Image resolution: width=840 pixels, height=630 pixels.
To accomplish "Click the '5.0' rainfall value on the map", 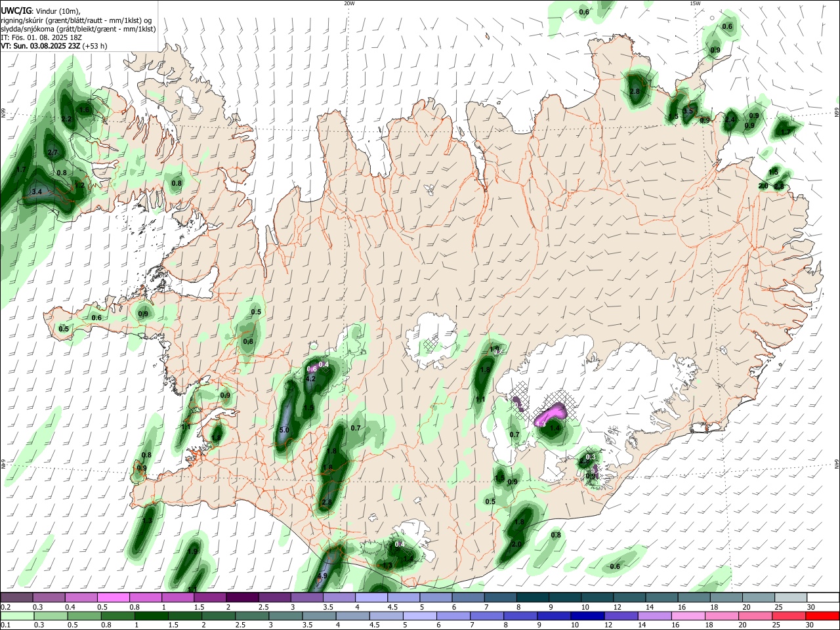I will 284,430.
